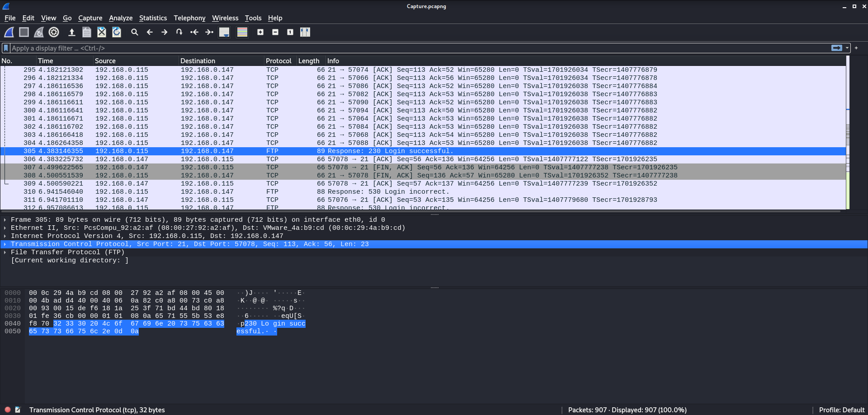This screenshot has height=415, width=868.
Task: Go to a specified packet
Action: pyautogui.click(x=179, y=32)
